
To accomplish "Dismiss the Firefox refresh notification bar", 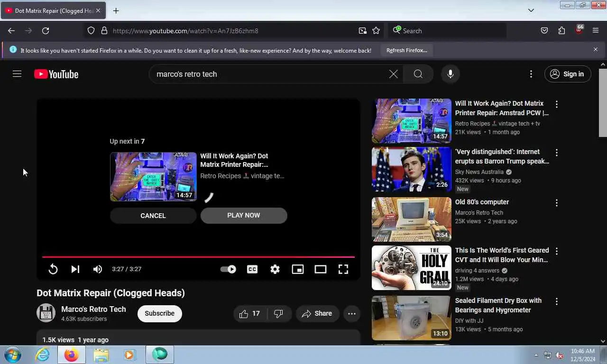I will [x=596, y=49].
